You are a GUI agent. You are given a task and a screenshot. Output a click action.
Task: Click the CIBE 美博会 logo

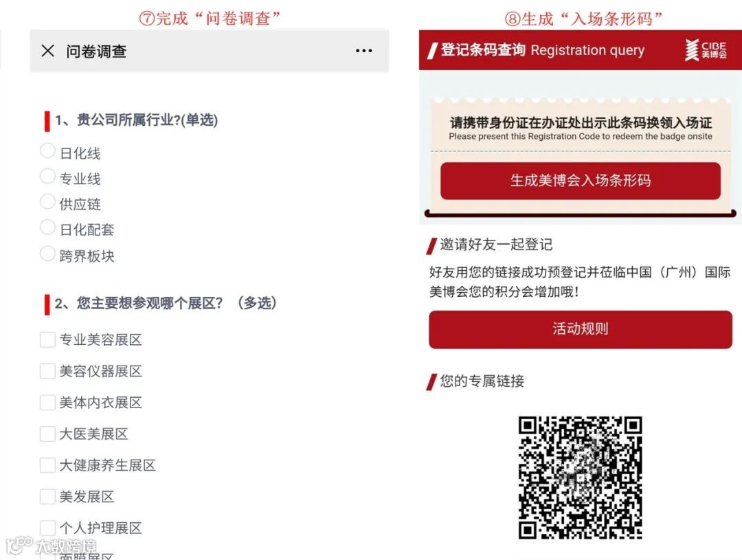705,50
